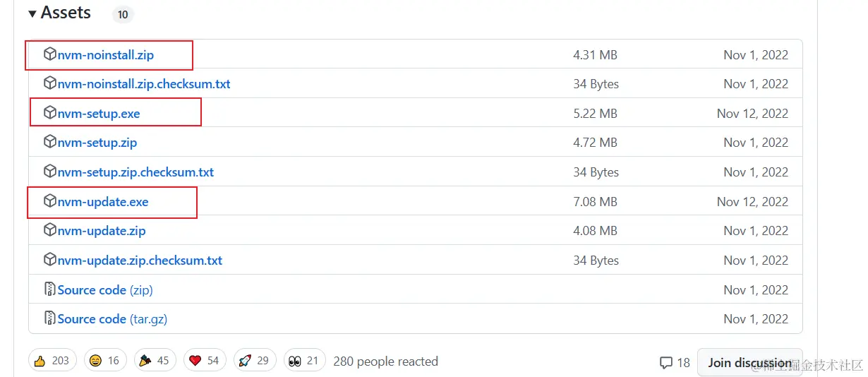
Task: Toggle the thumbs up reaction with 203
Action: point(52,361)
